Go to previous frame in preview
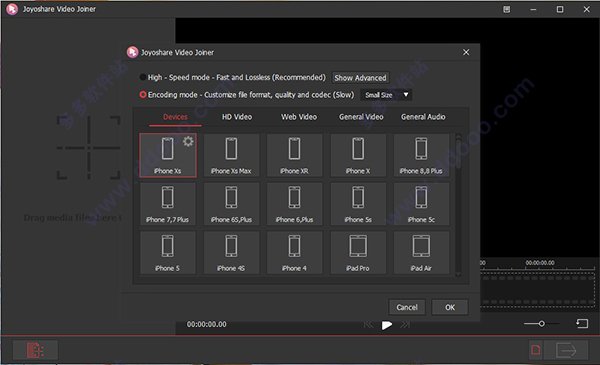The width and height of the screenshot is (600, 365). pos(368,325)
